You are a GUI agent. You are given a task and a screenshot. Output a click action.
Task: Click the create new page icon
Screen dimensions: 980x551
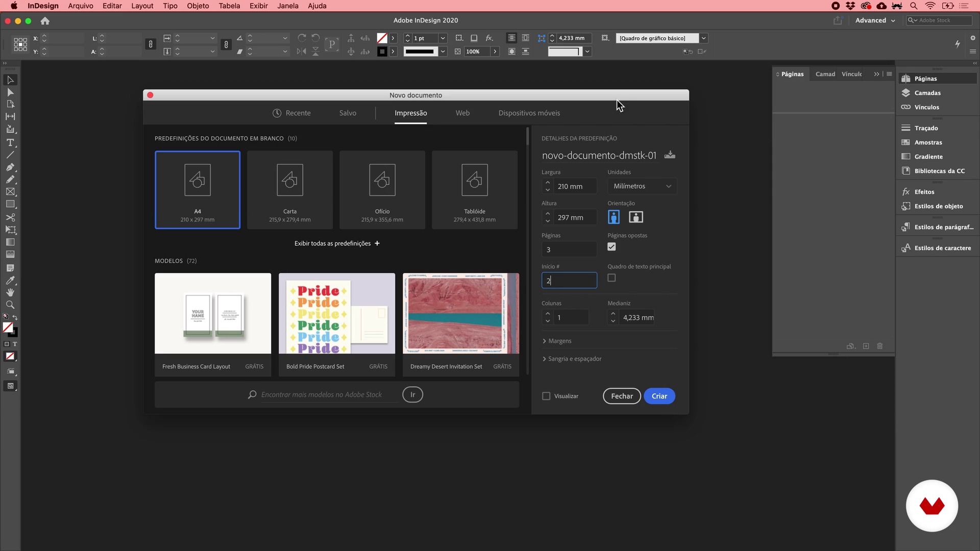coord(866,346)
